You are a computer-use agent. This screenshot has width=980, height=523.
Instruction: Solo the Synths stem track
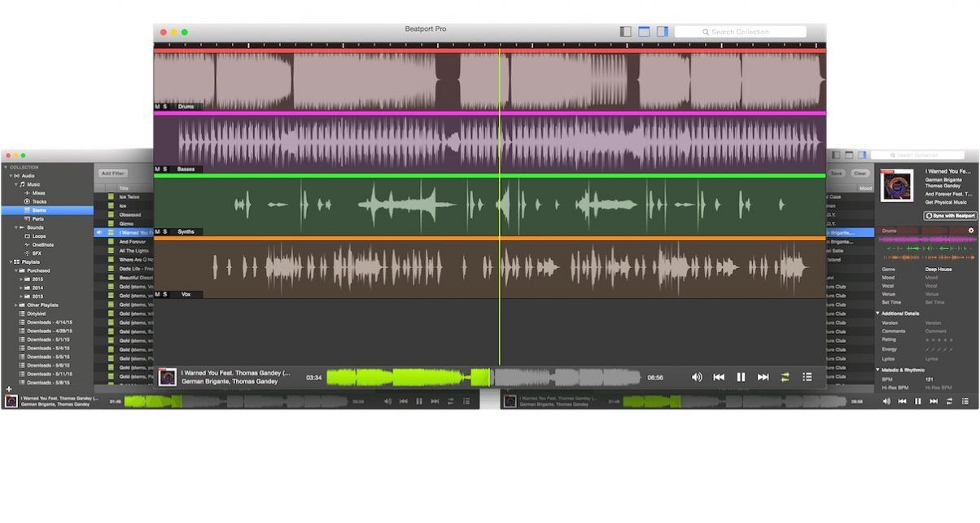pyautogui.click(x=165, y=232)
